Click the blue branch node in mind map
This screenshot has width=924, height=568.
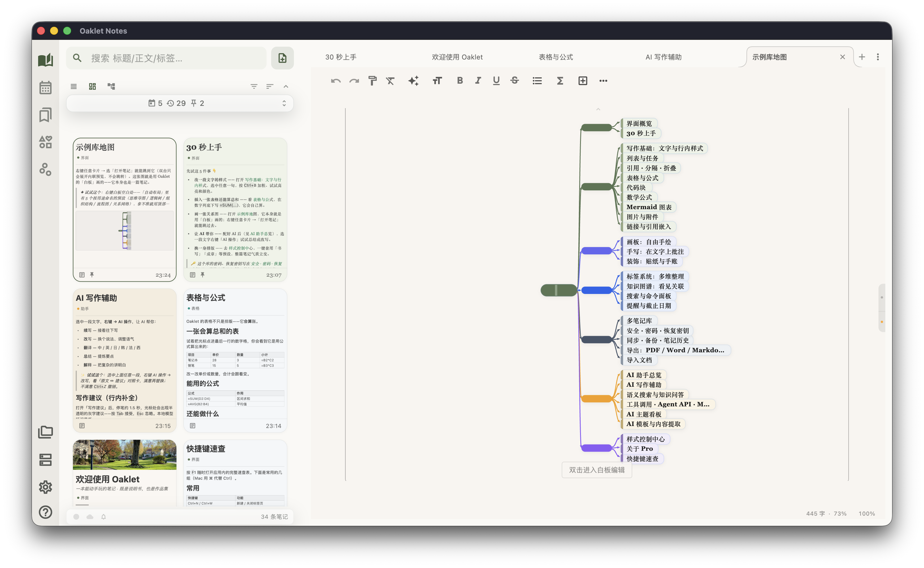pyautogui.click(x=597, y=290)
